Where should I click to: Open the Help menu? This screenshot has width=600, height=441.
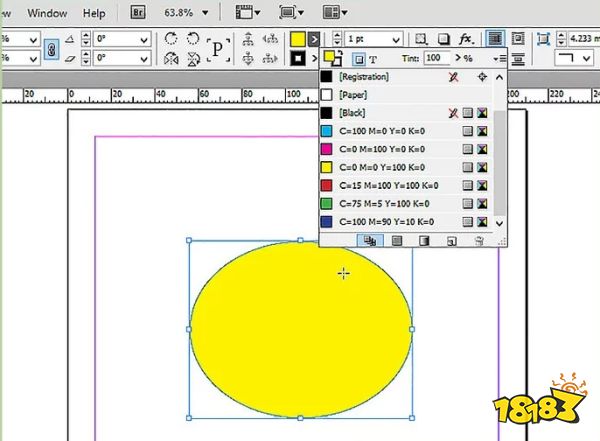tap(94, 14)
